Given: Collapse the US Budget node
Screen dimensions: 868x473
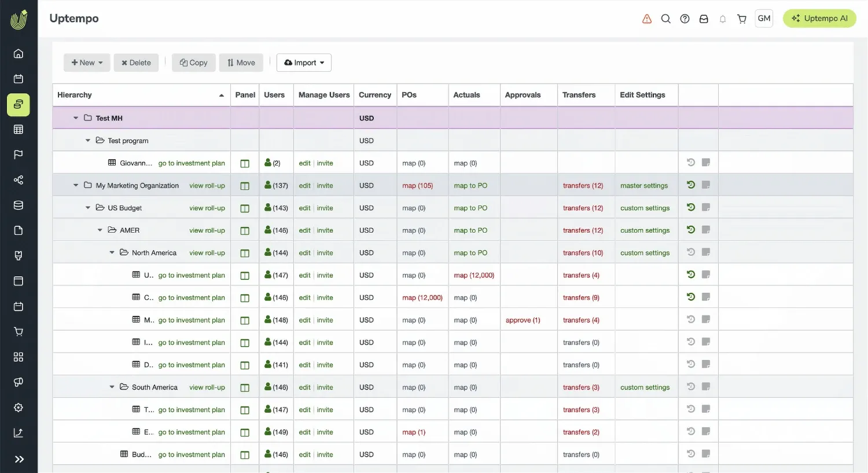Looking at the screenshot, I should (88, 208).
